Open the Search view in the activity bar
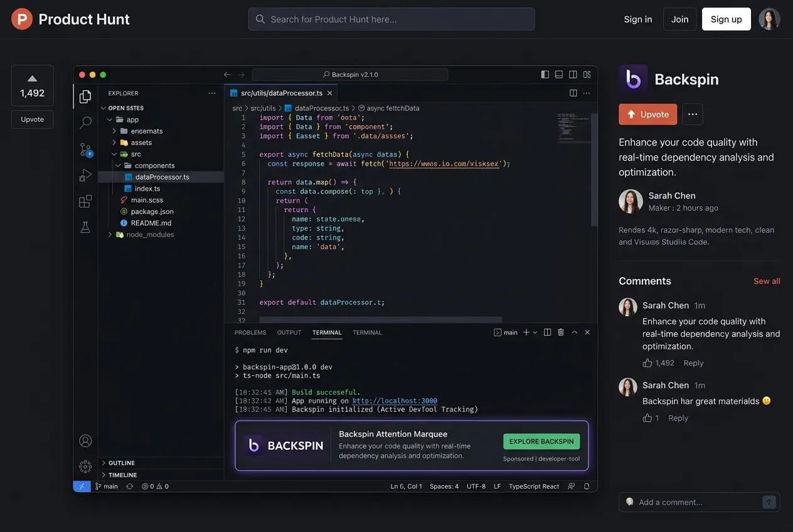793x532 pixels. pos(85,123)
